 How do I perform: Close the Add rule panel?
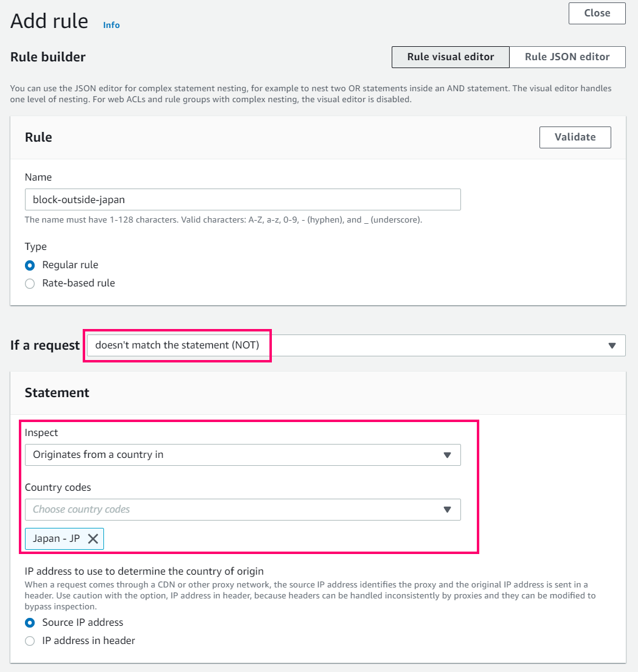597,13
